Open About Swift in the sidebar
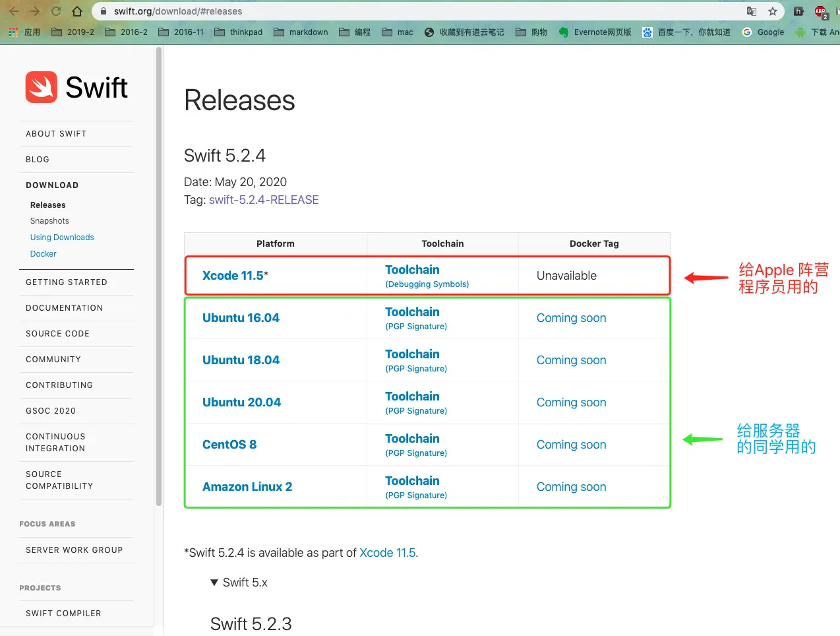840x636 pixels. [x=56, y=134]
